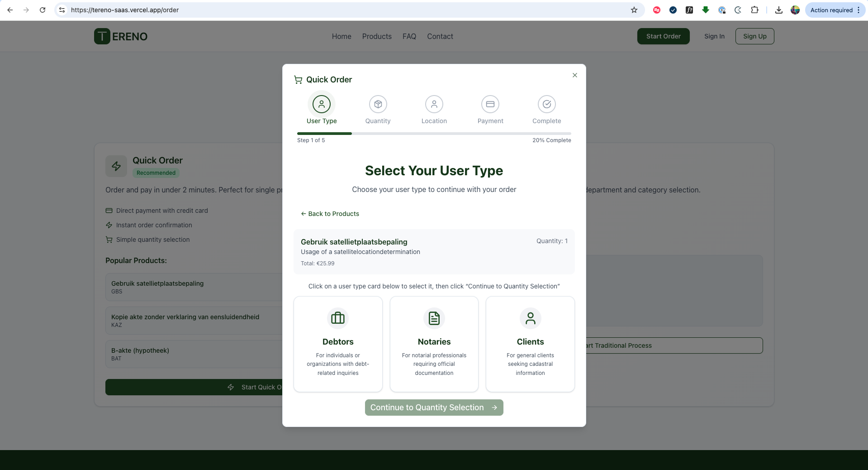Image resolution: width=868 pixels, height=470 pixels.
Task: Close the Quick Order dialog
Action: click(x=575, y=75)
